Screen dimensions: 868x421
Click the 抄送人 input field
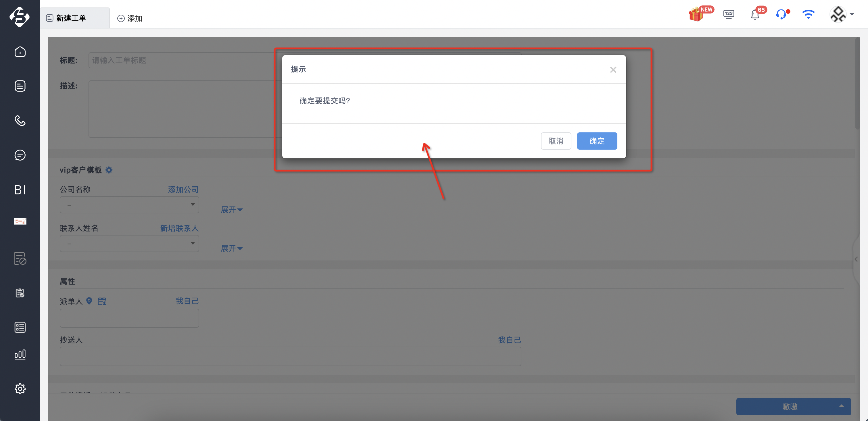(291, 356)
